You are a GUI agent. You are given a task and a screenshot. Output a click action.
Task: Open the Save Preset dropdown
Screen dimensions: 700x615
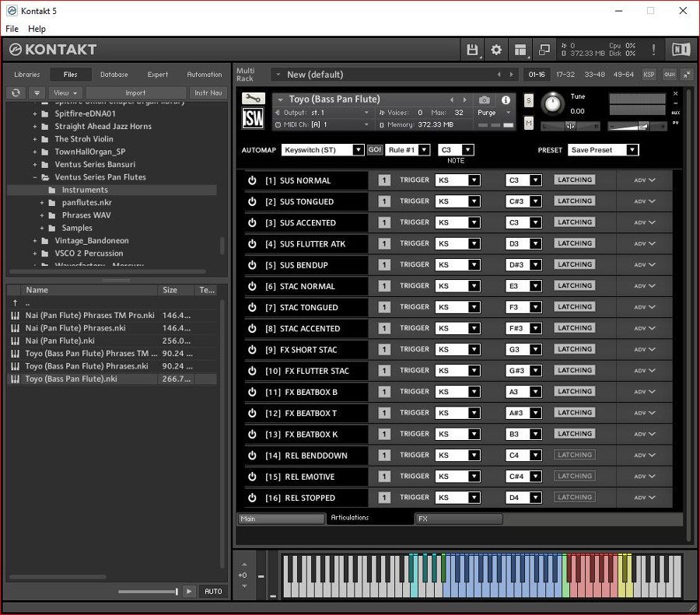point(603,150)
